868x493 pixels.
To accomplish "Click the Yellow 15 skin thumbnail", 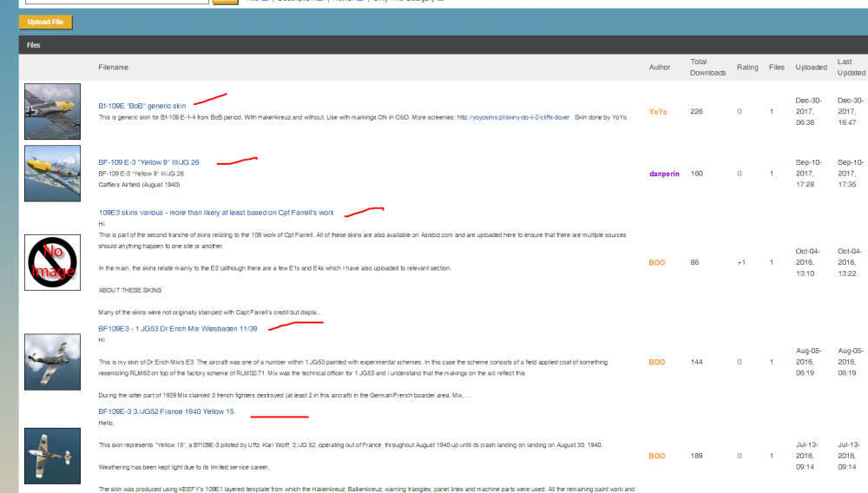I will point(52,456).
